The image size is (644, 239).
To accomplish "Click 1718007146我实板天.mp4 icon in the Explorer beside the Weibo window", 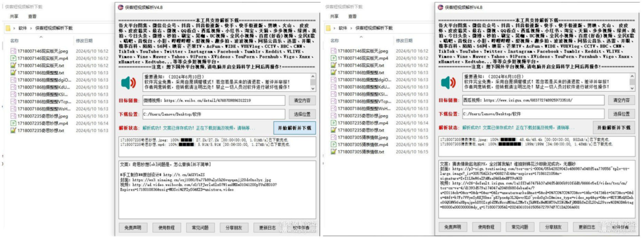I will click(x=13, y=58).
